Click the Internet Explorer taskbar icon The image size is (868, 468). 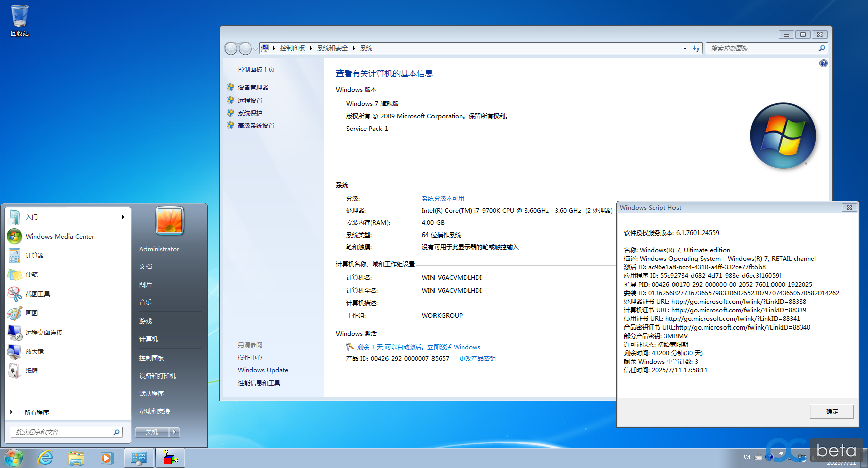(x=45, y=458)
